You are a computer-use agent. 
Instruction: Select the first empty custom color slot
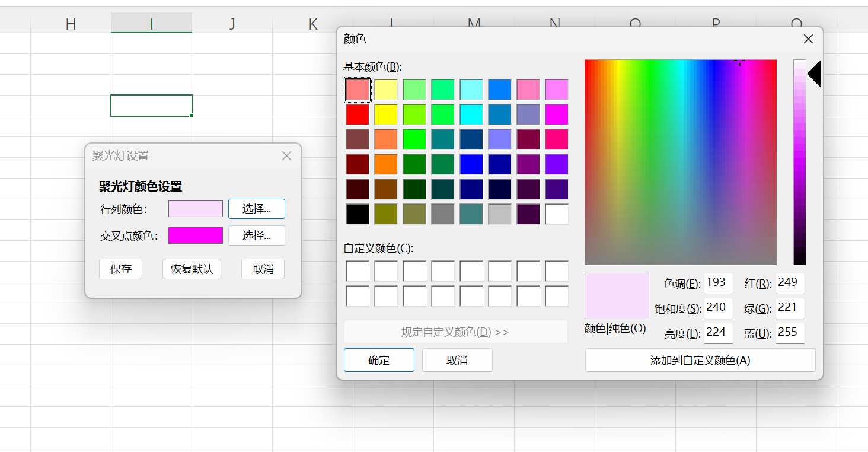[358, 271]
